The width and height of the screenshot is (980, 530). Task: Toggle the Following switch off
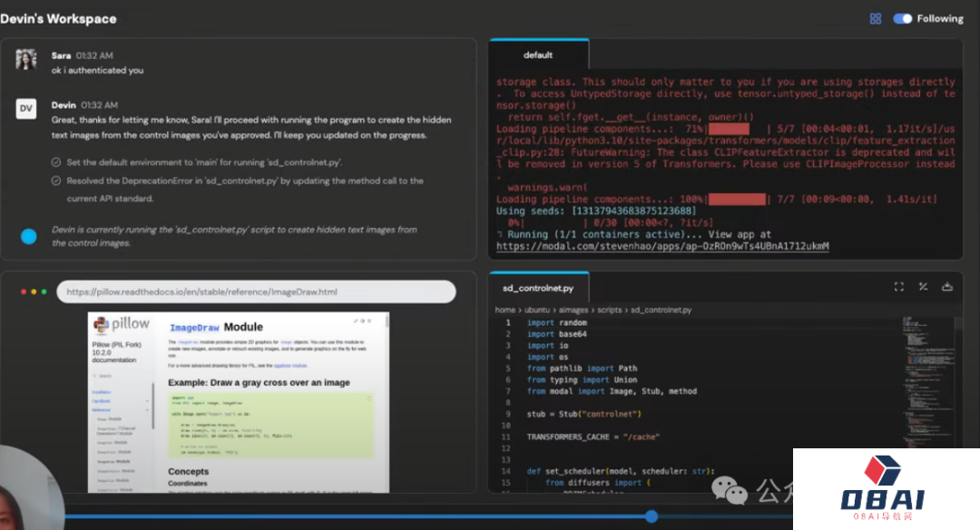click(902, 18)
